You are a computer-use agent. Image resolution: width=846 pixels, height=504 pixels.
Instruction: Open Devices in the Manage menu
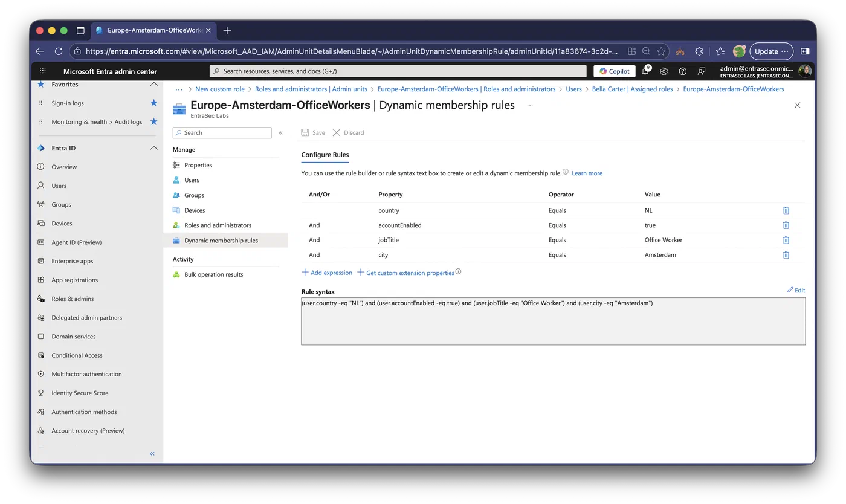(x=195, y=210)
